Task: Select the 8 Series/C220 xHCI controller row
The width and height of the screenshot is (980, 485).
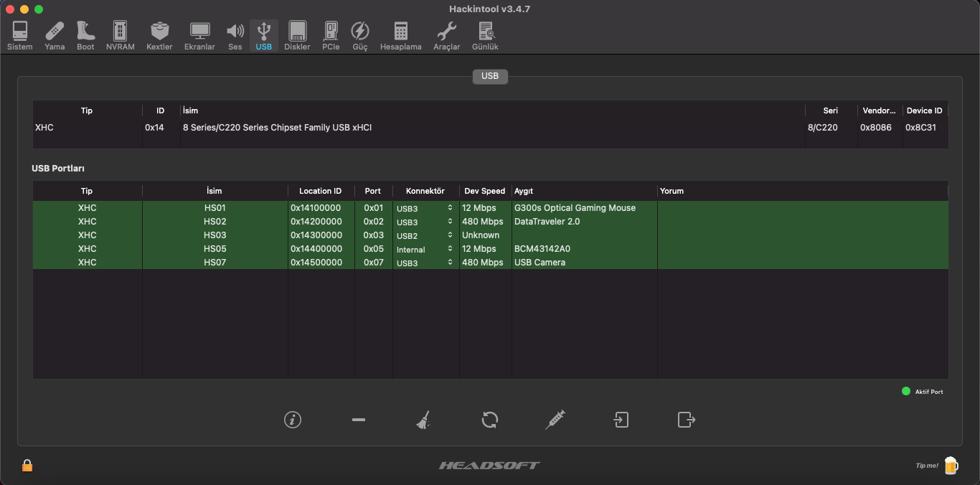Action: [490, 128]
